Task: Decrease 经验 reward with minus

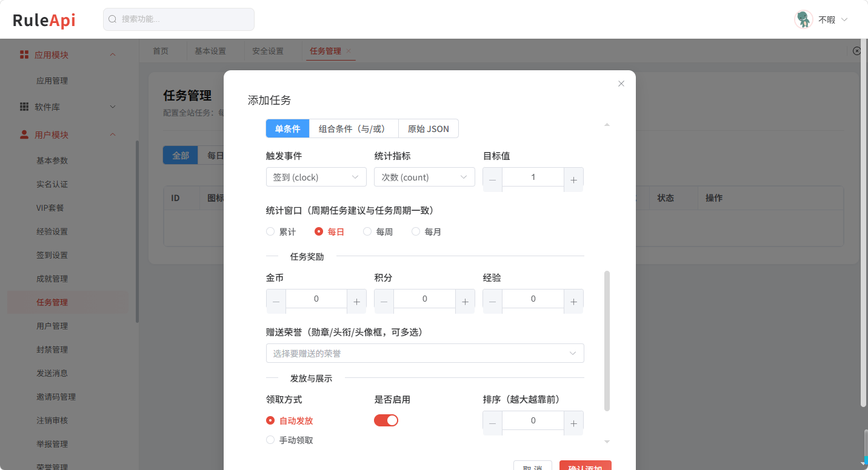Action: 492,301
